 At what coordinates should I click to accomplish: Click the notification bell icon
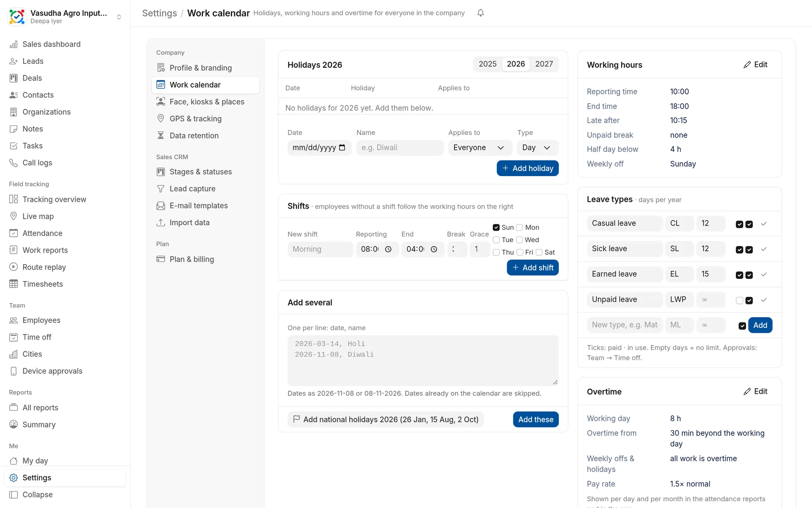[480, 13]
